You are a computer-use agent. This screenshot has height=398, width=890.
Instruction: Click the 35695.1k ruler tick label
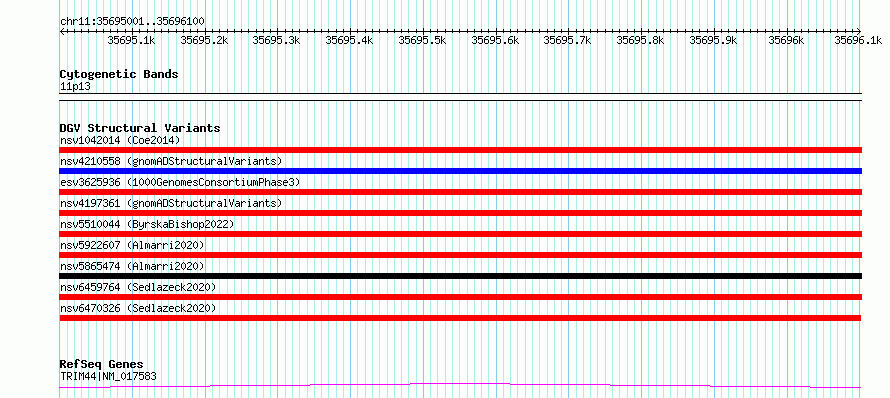click(x=131, y=40)
